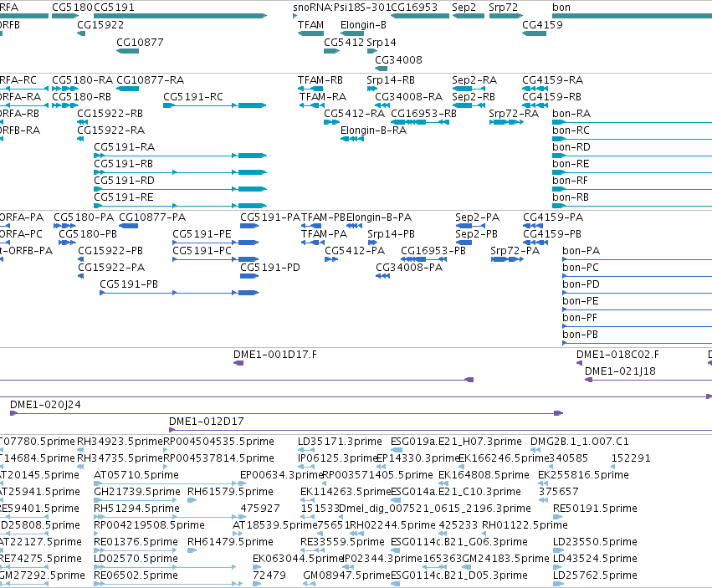The height and width of the screenshot is (588, 712).
Task: Open the DME1-021J18 BAC label
Action: [x=620, y=371]
